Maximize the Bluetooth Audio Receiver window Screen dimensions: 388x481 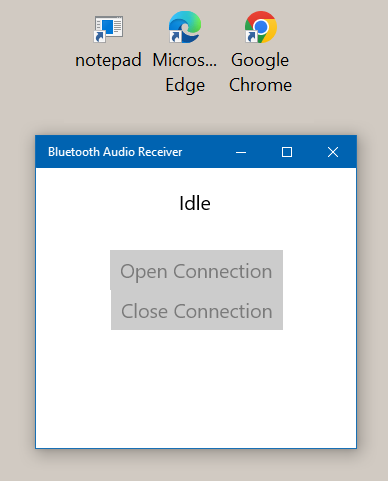[287, 152]
